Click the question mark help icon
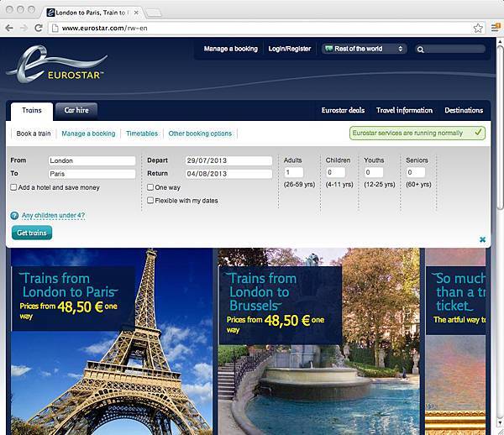This screenshot has height=435, width=504. coord(14,216)
